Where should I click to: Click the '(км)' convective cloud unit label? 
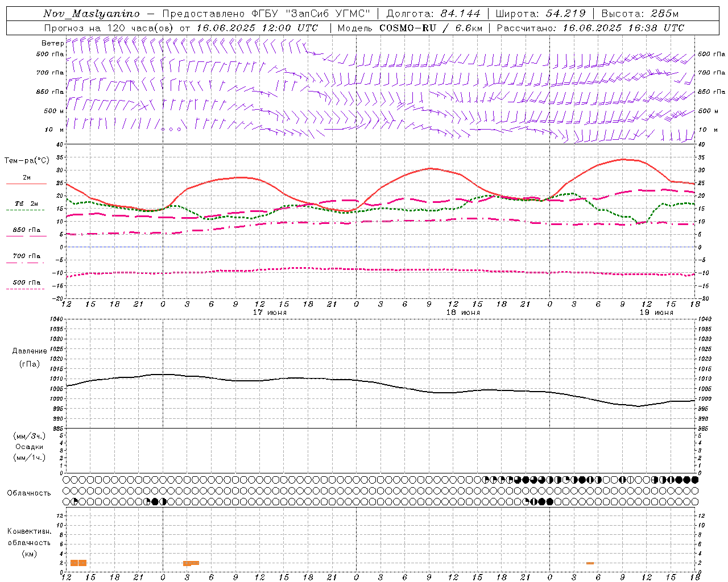click(x=30, y=554)
